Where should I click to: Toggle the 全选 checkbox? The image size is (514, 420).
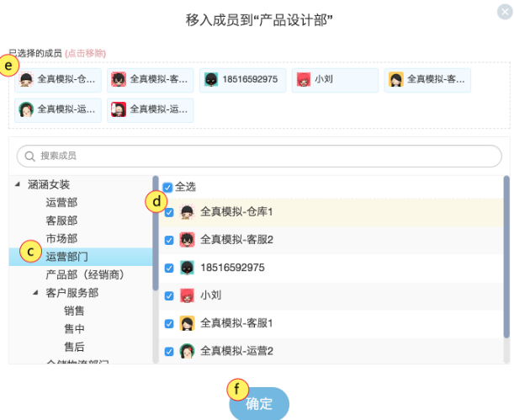coord(168,187)
